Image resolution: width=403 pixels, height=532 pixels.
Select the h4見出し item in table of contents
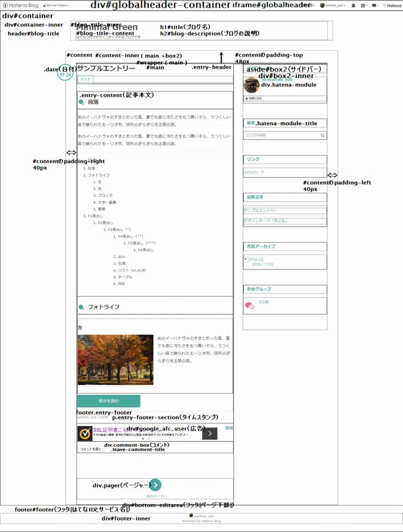tap(131, 236)
